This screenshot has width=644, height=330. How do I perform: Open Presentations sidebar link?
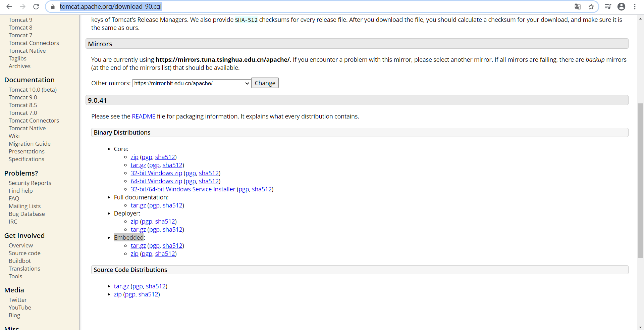tap(26, 151)
